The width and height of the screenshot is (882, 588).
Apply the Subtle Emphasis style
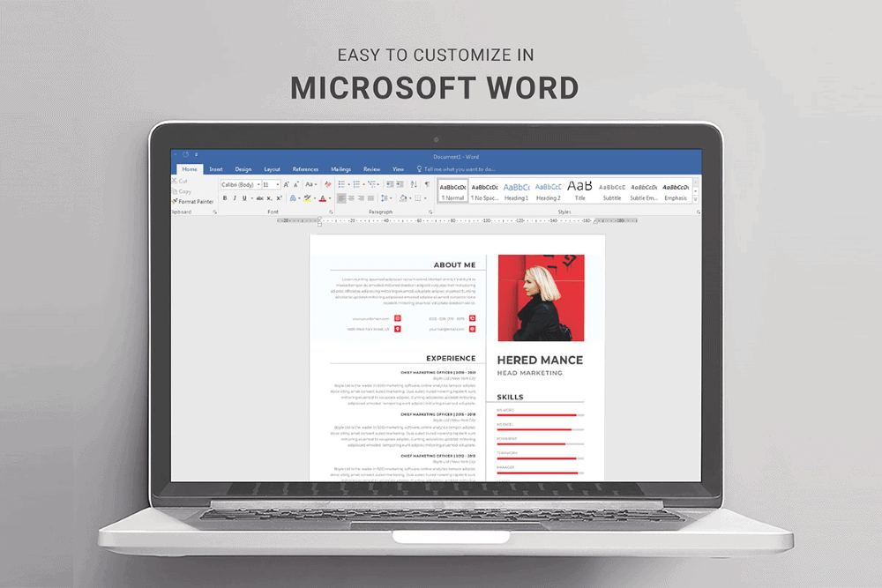click(644, 191)
